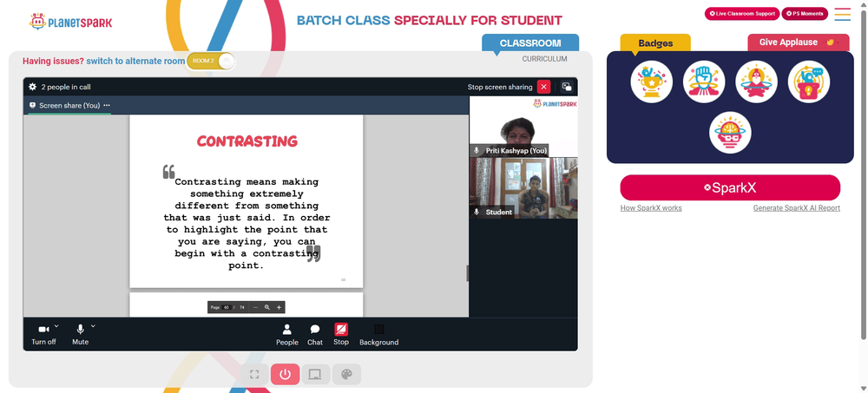Open Live Classroom Support
This screenshot has width=868, height=393.
tap(742, 14)
